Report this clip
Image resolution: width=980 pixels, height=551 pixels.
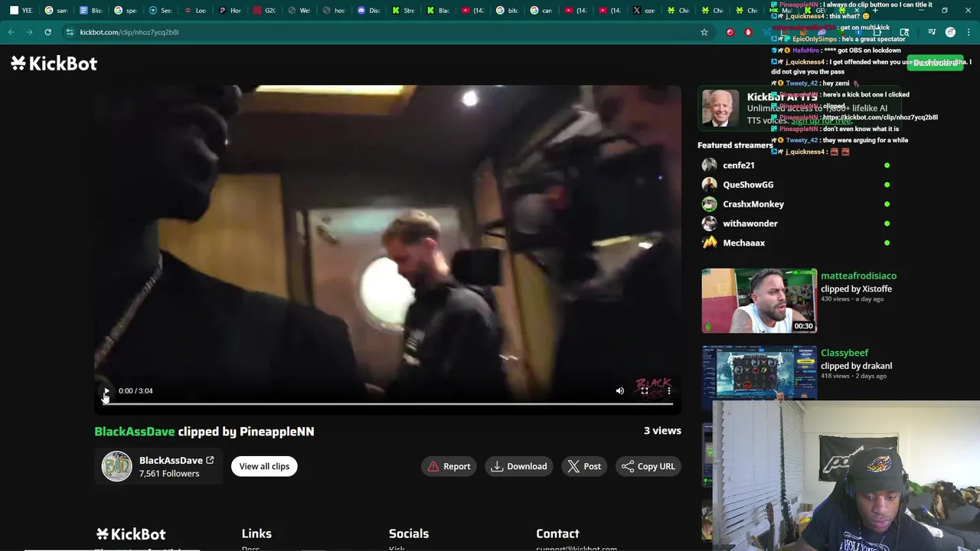(449, 466)
